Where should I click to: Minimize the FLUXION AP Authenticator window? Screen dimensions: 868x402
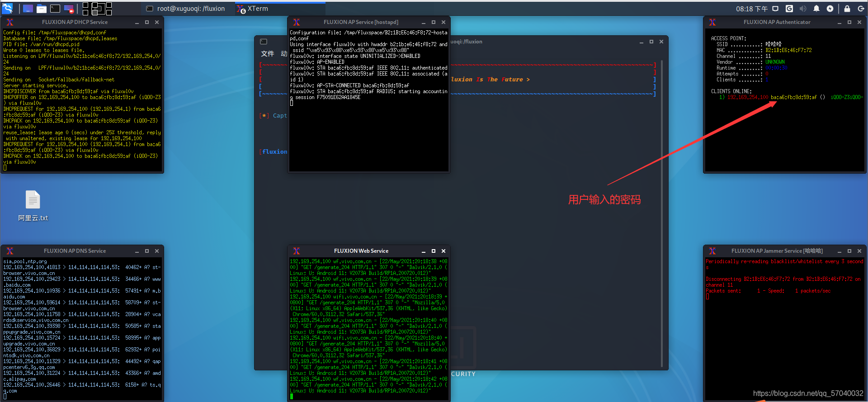click(840, 22)
